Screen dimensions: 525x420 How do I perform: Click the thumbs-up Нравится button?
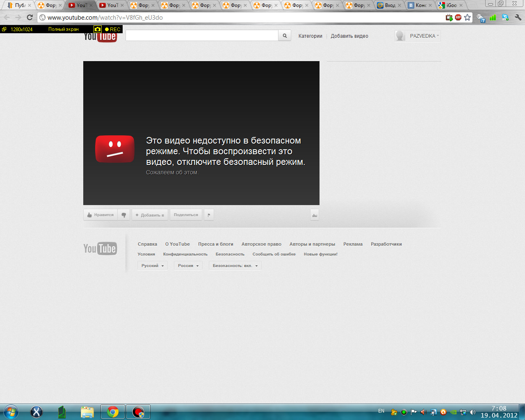(x=100, y=215)
